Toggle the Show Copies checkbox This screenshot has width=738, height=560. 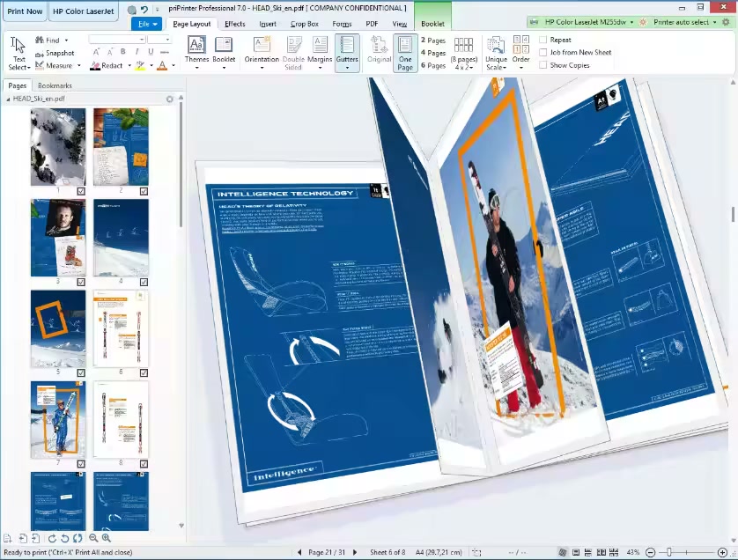coord(543,65)
